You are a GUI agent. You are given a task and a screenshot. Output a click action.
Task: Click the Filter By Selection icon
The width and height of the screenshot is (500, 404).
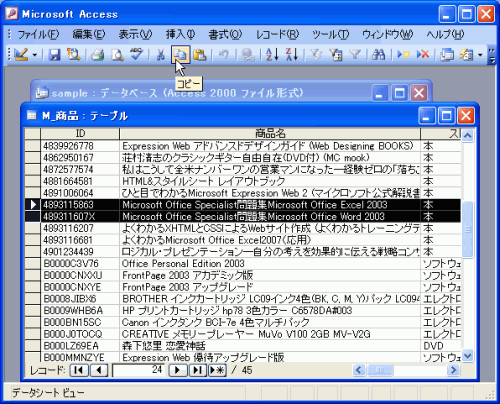316,54
